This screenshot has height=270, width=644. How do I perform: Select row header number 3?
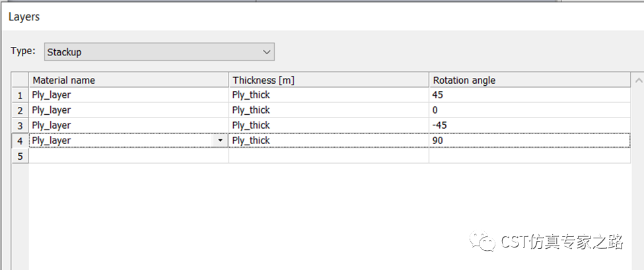pyautogui.click(x=20, y=125)
